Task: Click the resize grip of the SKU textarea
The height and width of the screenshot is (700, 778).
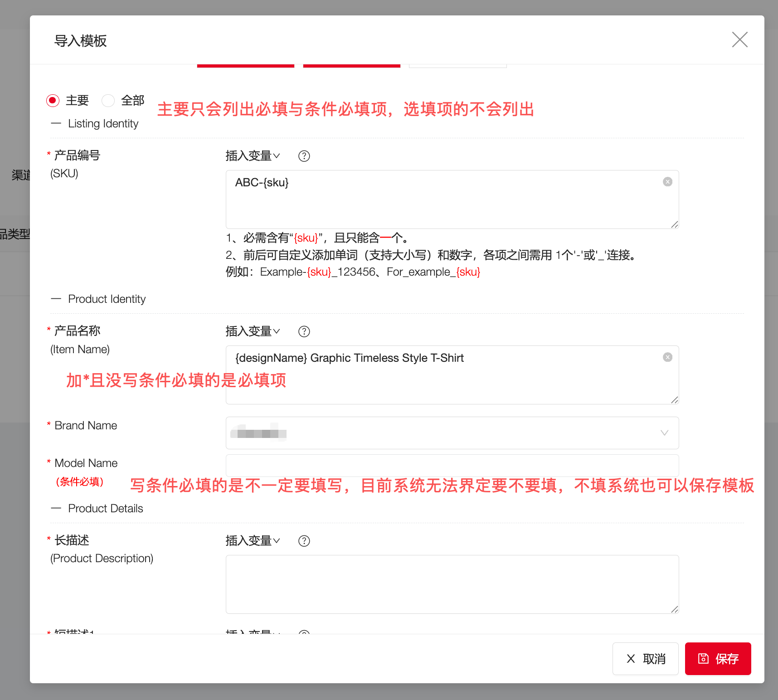Action: point(674,224)
